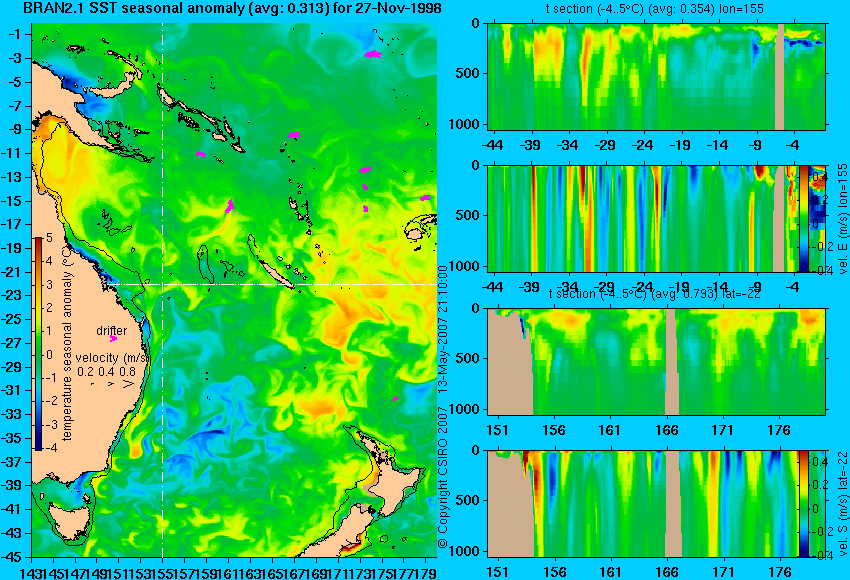This screenshot has height=580, width=850.
Task: Click the CSIRO copyright and timestamp text
Action: click(443, 407)
